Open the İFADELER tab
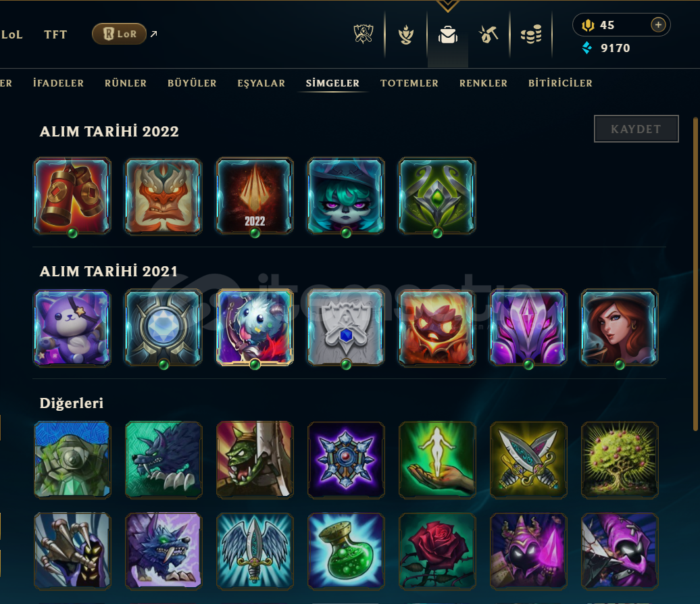 click(x=58, y=83)
